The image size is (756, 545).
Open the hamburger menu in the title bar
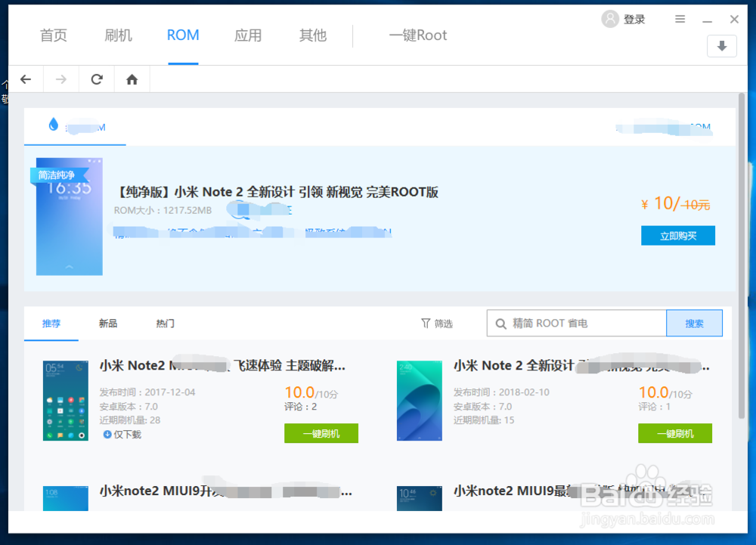click(x=680, y=19)
